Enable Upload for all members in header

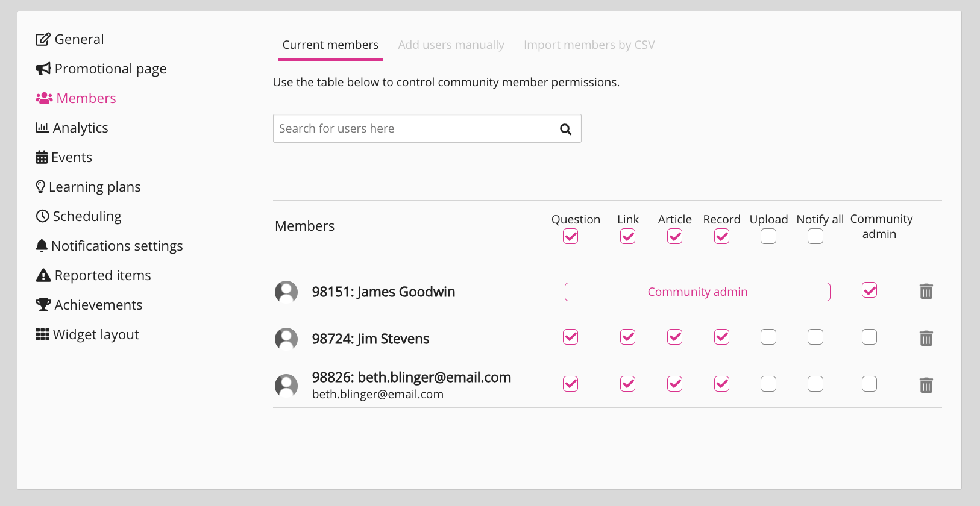[768, 237]
